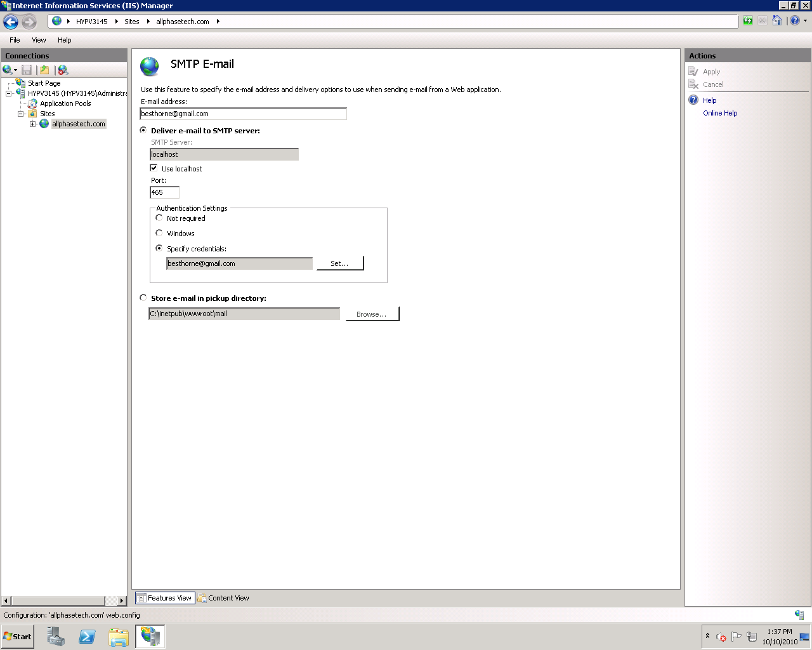Image resolution: width=812 pixels, height=650 pixels.
Task: Select the Windows authentication option
Action: (x=159, y=233)
